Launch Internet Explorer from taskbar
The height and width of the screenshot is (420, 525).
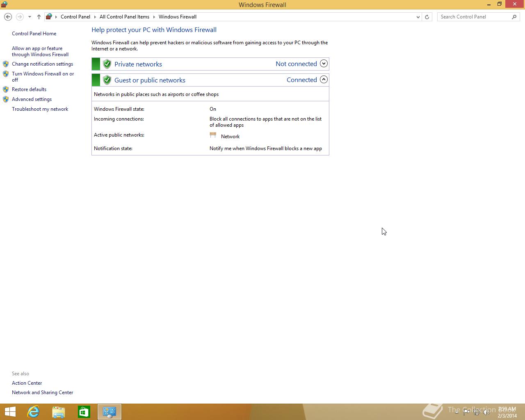click(33, 412)
